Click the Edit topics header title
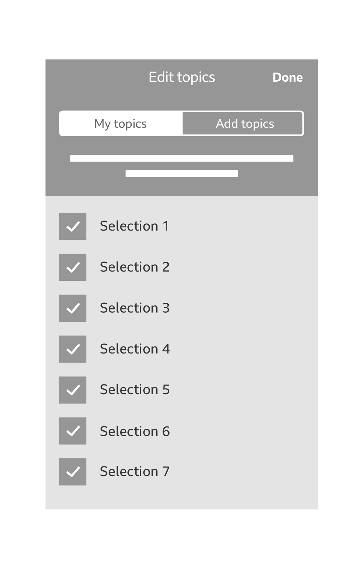Viewport: 364px width, 588px height. (182, 77)
